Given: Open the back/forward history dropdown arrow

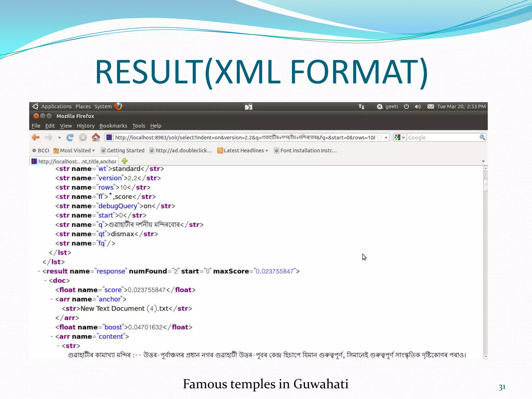Looking at the screenshot, I should (x=59, y=138).
